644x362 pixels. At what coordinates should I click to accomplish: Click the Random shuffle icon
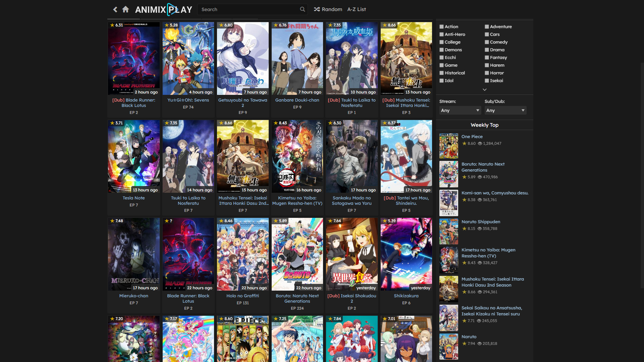[x=317, y=9]
